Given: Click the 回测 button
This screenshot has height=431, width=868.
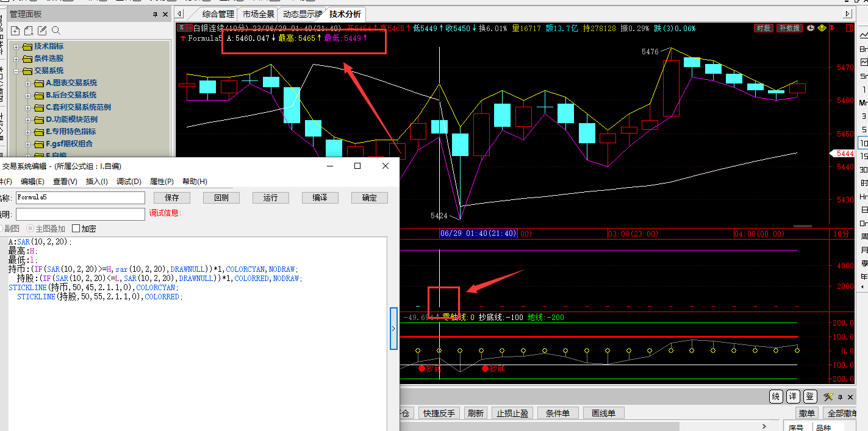Looking at the screenshot, I should (x=221, y=198).
